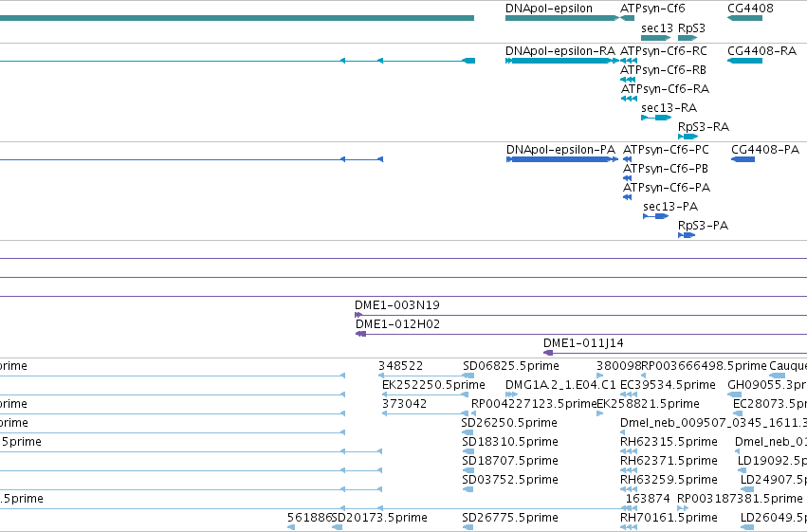807x532 pixels.
Task: Select the DME1-011J14 clone label
Action: (583, 343)
